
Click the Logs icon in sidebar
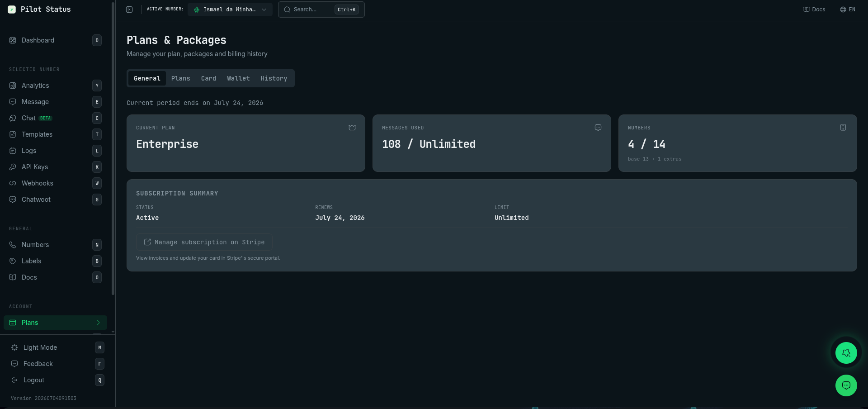pyautogui.click(x=13, y=151)
